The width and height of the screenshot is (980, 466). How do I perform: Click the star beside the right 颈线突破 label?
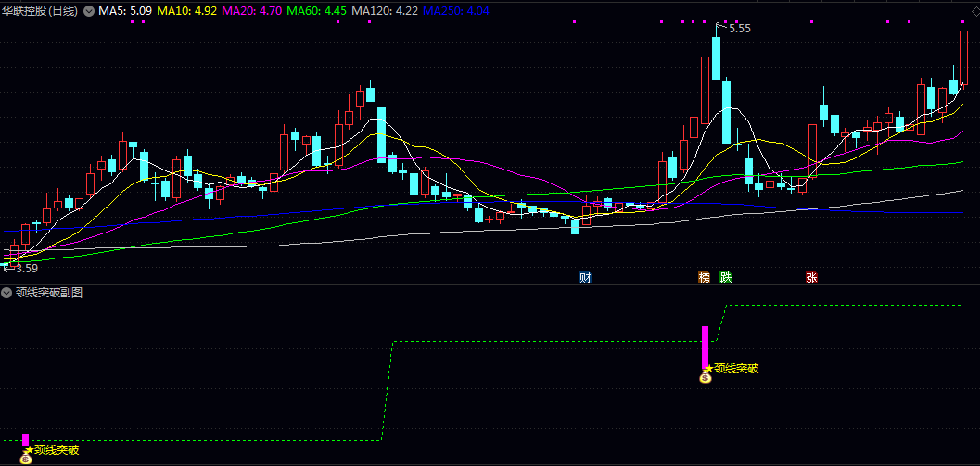(709, 369)
